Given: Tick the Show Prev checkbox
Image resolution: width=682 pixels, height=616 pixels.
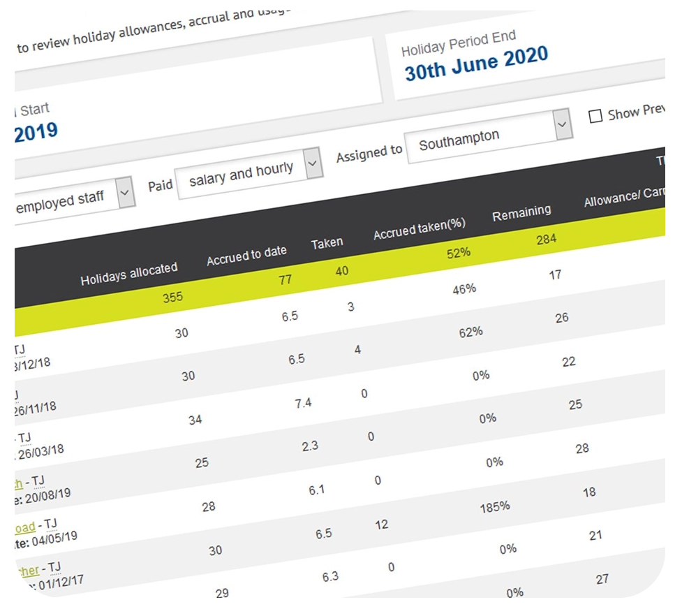Looking at the screenshot, I should (595, 116).
